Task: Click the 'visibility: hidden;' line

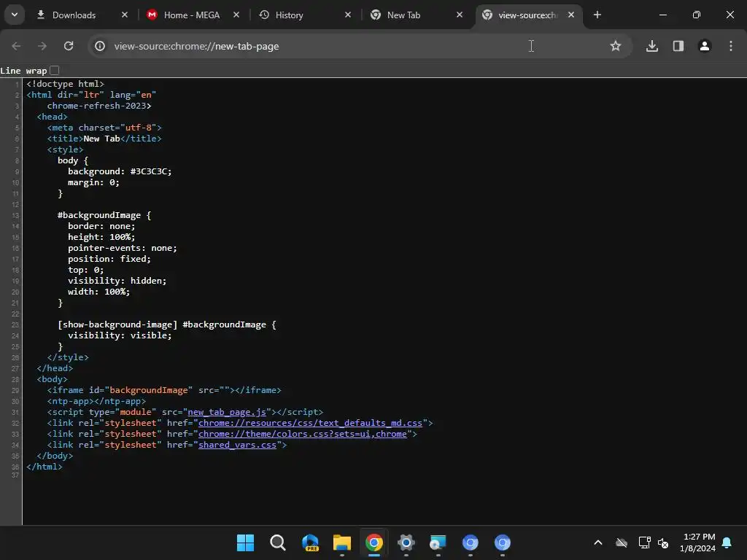Action: [117, 281]
